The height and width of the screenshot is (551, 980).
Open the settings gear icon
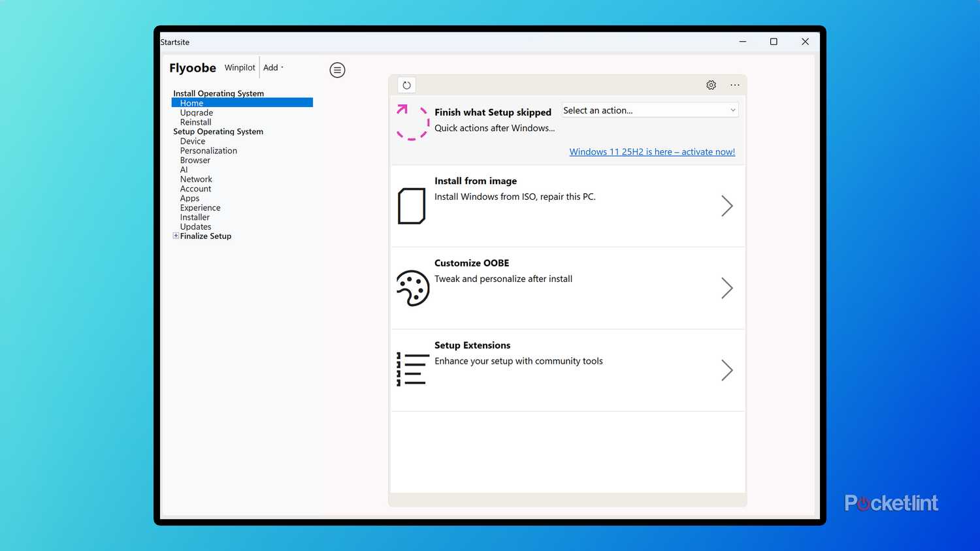coord(711,85)
